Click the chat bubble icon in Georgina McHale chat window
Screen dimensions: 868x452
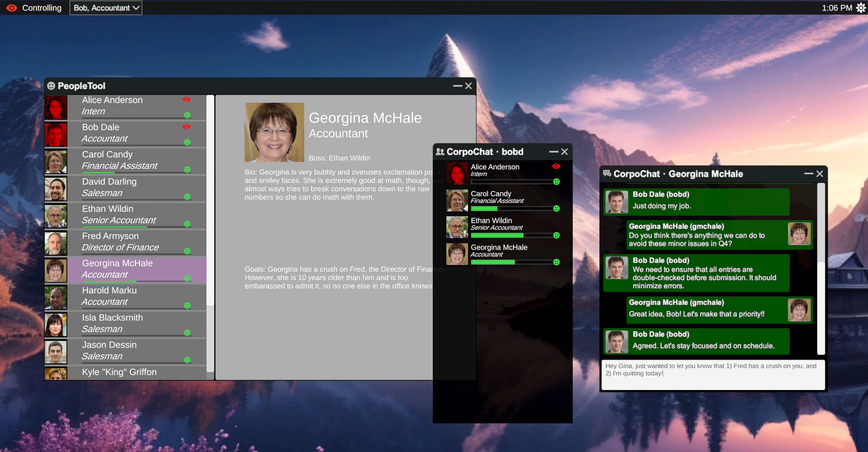[607, 174]
